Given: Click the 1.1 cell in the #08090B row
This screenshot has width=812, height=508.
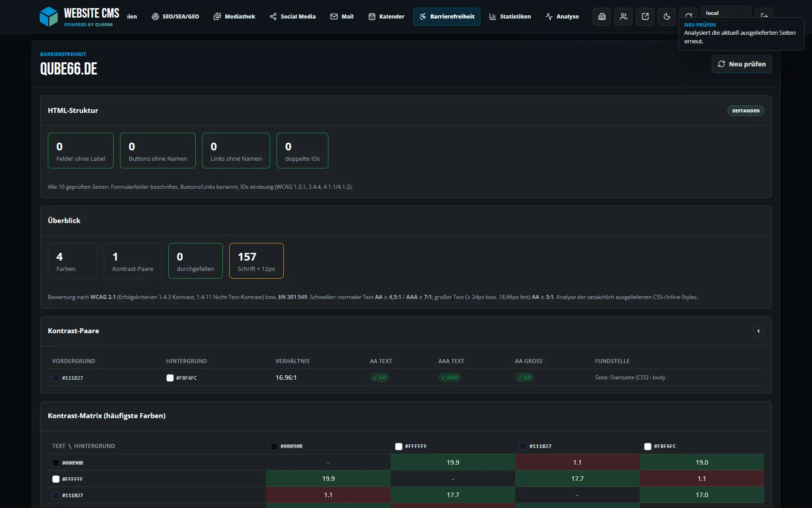Looking at the screenshot, I should pyautogui.click(x=577, y=462).
